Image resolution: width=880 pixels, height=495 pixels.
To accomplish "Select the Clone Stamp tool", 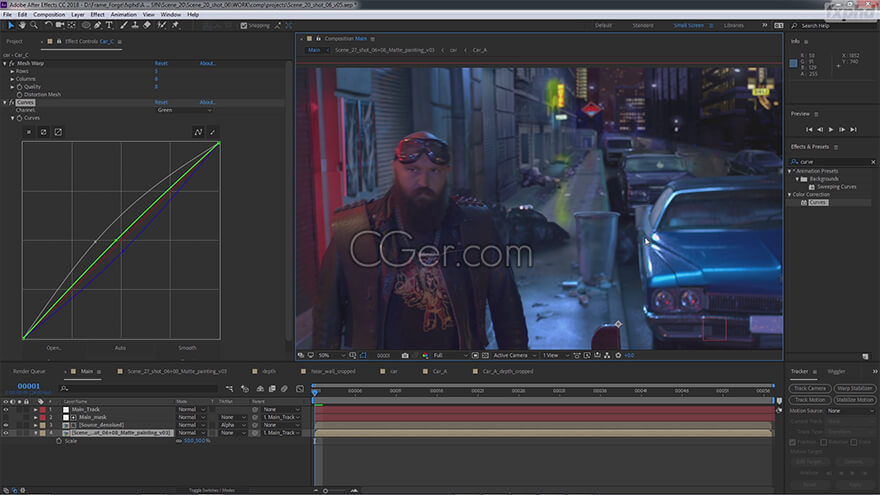I will tap(135, 25).
